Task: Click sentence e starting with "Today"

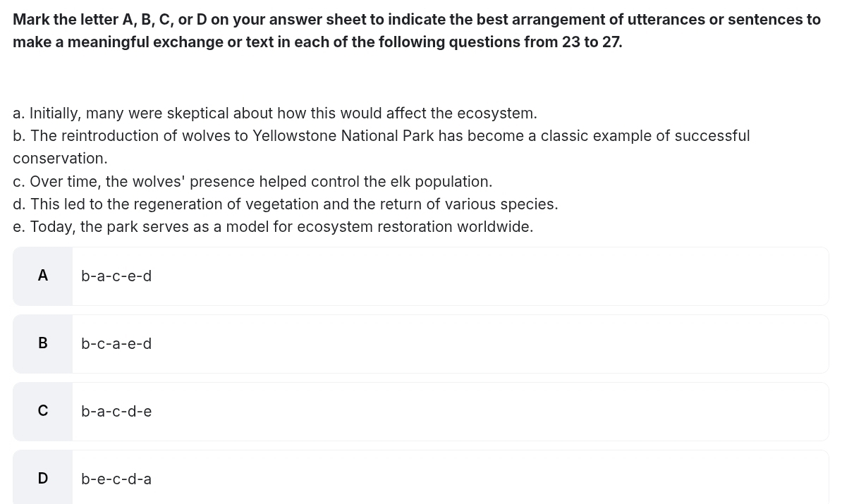Action: coord(273,227)
